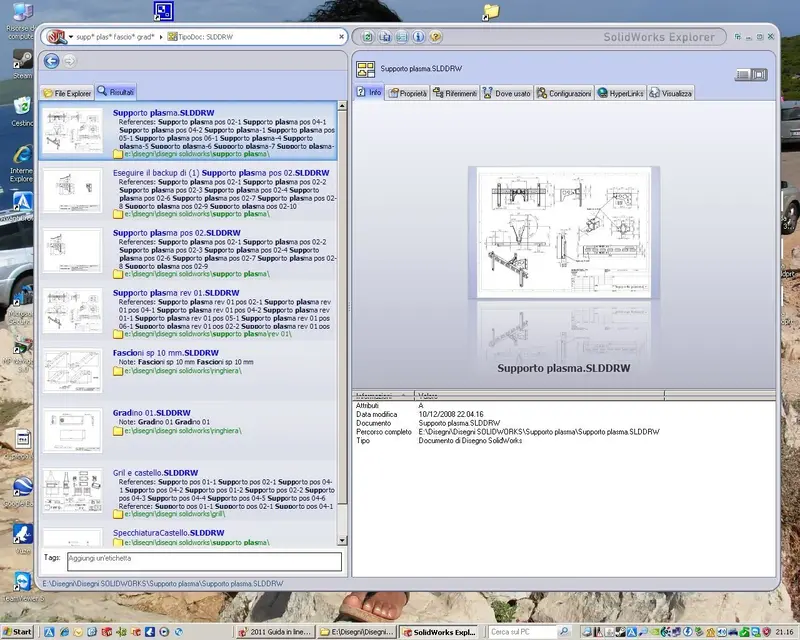Go back with the blue arrow button
This screenshot has width=800, height=640.
[x=51, y=61]
